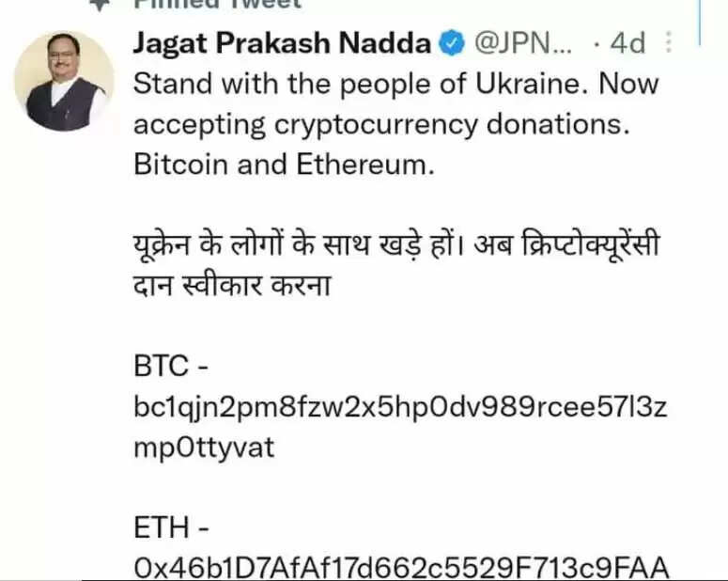Click the word Ethereum. in the tweet
Screen dimensions: 728x581
365,165
